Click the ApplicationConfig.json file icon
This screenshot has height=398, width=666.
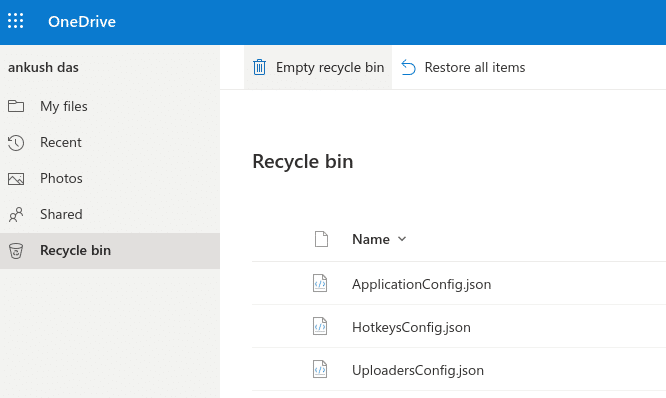[x=320, y=283]
